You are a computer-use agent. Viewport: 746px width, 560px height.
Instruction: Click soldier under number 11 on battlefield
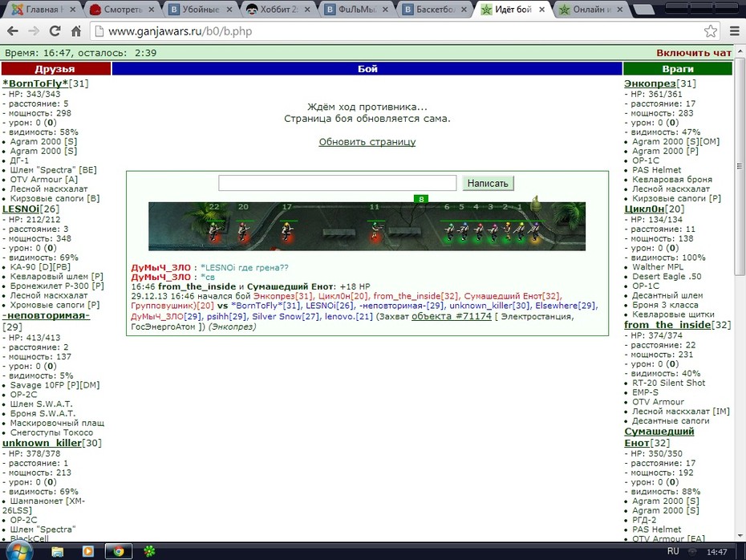tap(375, 232)
